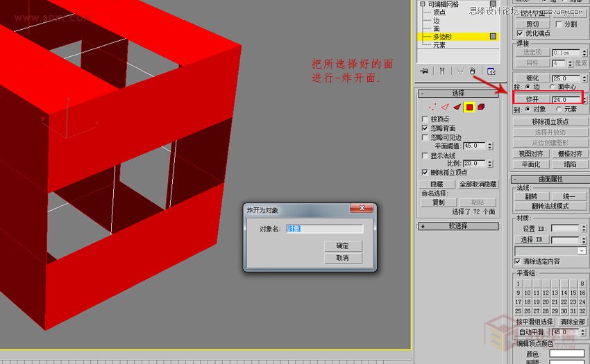The image size is (590, 364).
Task: Close the 炸开为对象 dialog
Action: [x=362, y=208]
